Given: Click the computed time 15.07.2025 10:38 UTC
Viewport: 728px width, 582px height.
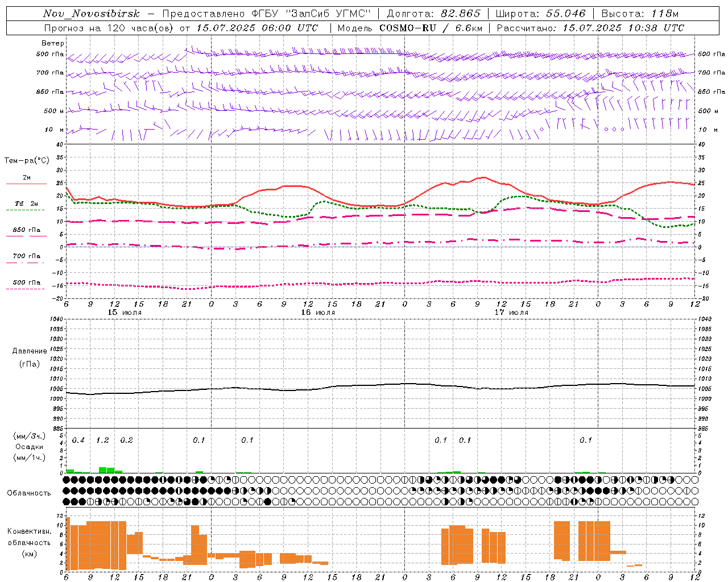Looking at the screenshot, I should point(623,28).
